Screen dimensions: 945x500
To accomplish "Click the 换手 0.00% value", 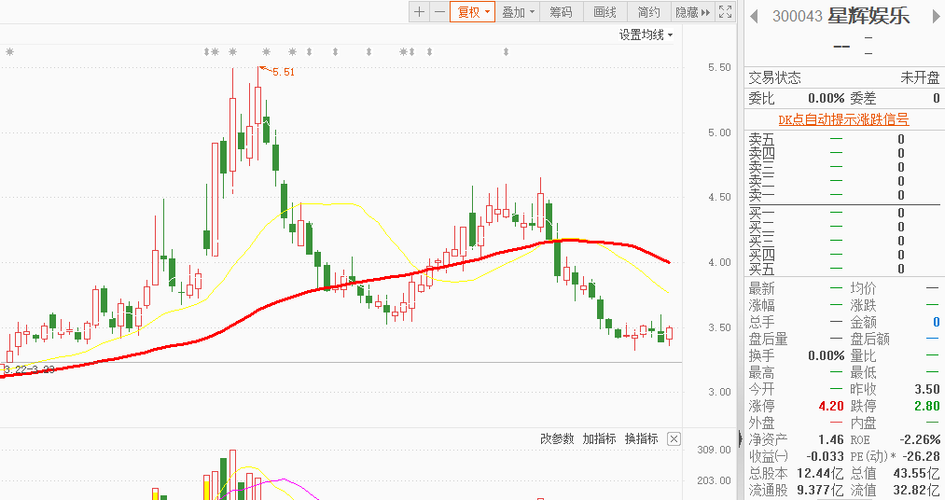I will click(x=826, y=355).
